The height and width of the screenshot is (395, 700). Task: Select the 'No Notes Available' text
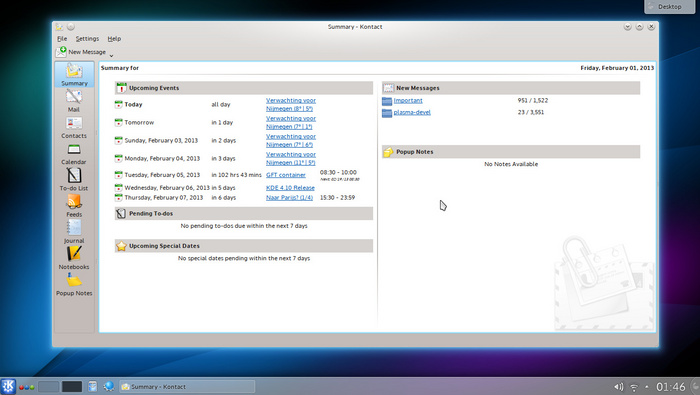pos(511,164)
